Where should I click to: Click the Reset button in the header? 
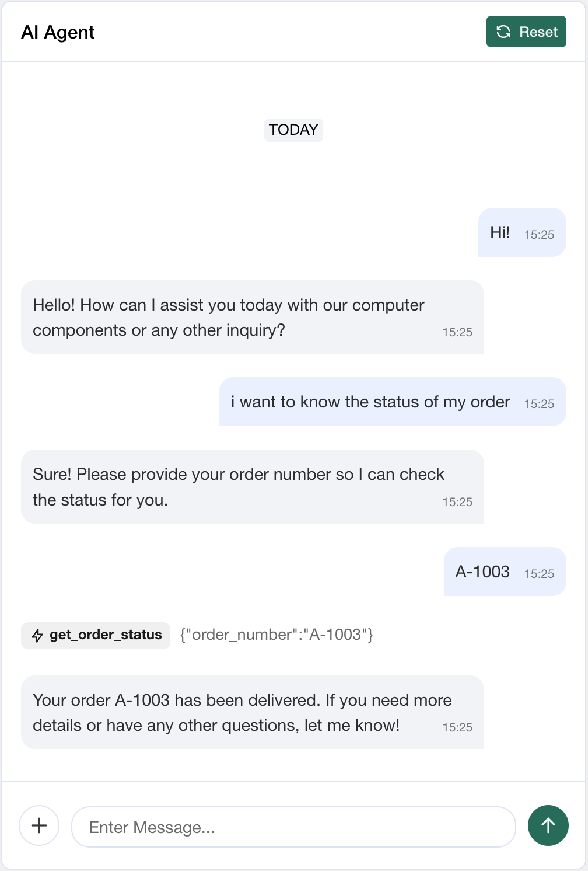point(526,32)
